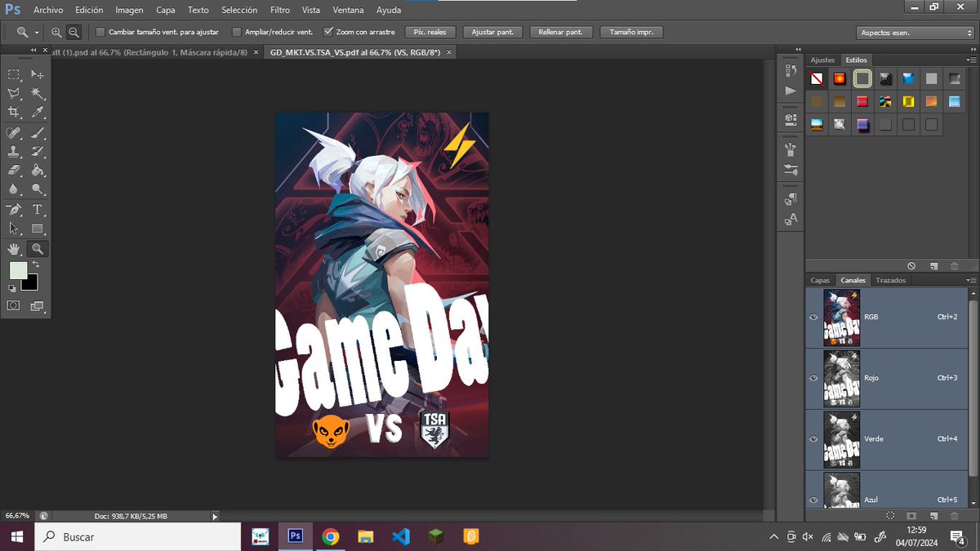
Task: Open the Character panel icon
Action: point(790,219)
